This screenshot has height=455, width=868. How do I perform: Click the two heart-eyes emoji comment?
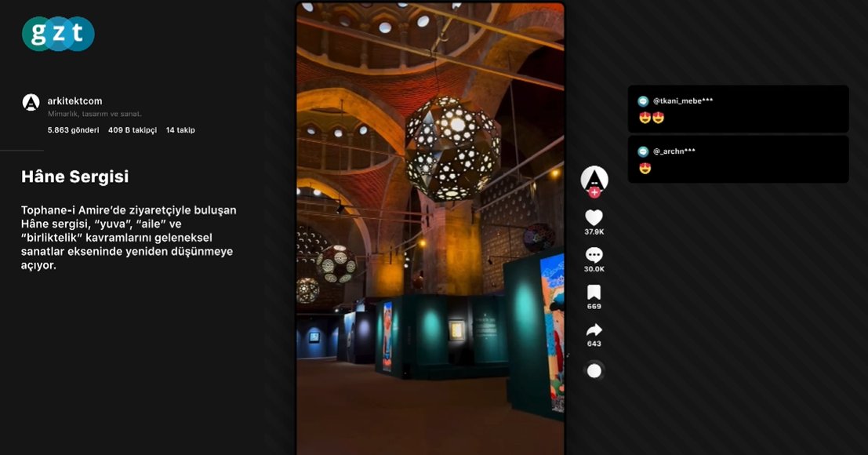click(651, 118)
